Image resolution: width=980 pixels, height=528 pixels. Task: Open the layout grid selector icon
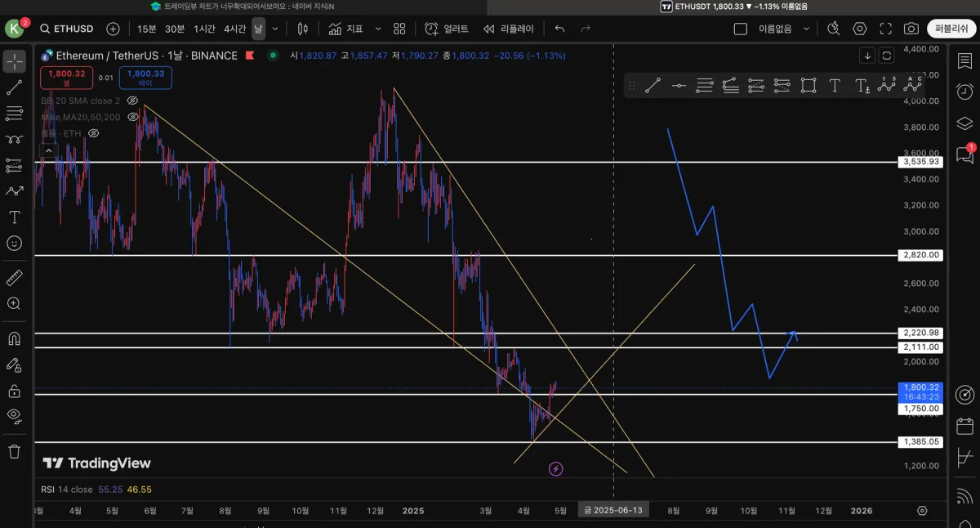point(399,29)
